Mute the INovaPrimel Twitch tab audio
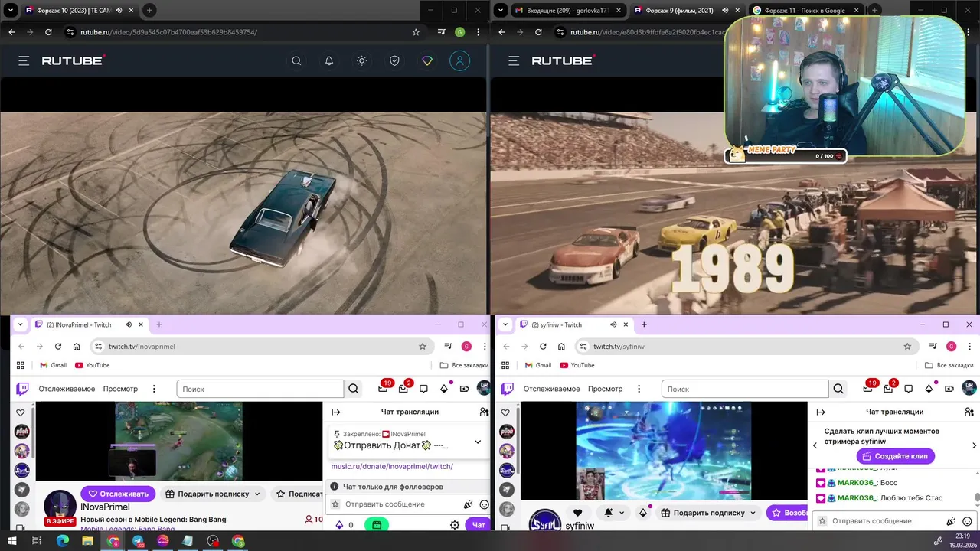 pyautogui.click(x=128, y=324)
